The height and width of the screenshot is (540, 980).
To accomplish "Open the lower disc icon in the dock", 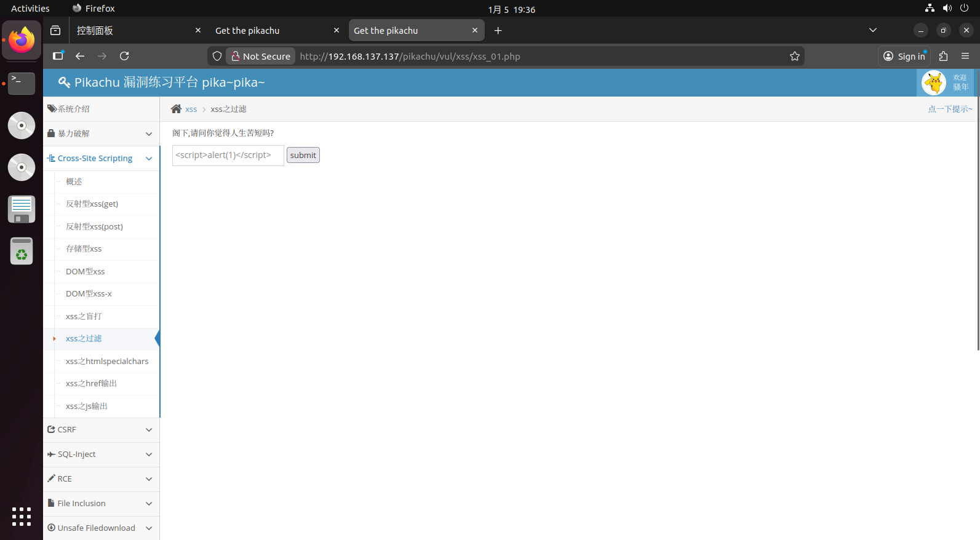I will pyautogui.click(x=22, y=167).
